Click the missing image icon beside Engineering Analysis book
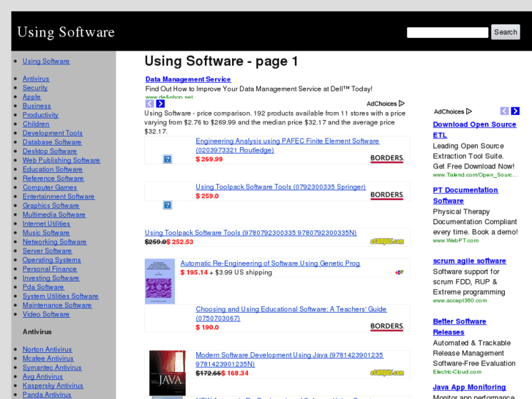The height and width of the screenshot is (399, 532). 168,159
